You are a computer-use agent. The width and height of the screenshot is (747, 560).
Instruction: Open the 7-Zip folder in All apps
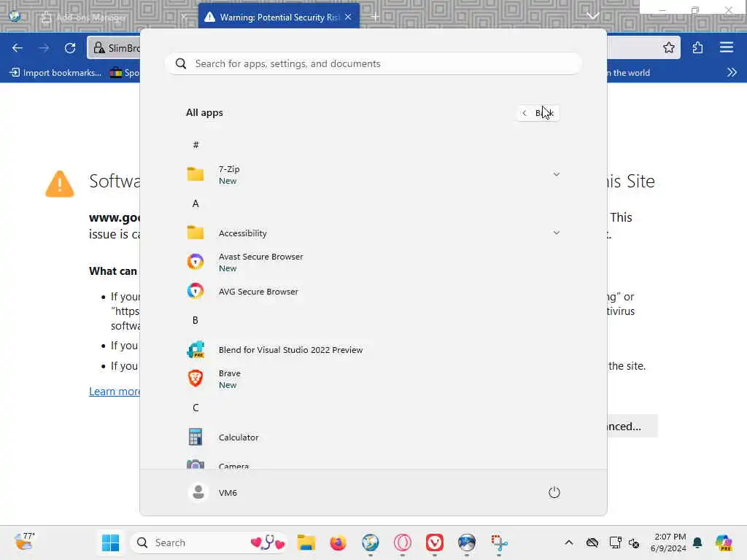373,175
